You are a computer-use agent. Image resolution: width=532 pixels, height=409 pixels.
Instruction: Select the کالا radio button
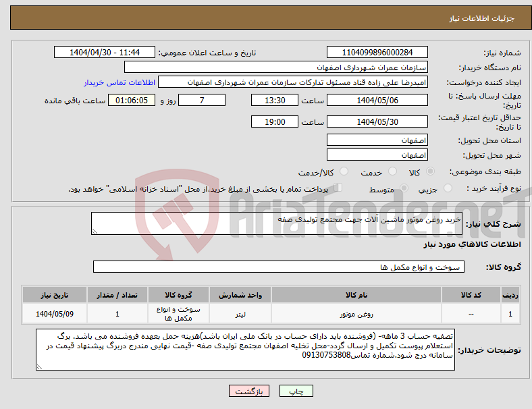(x=430, y=171)
